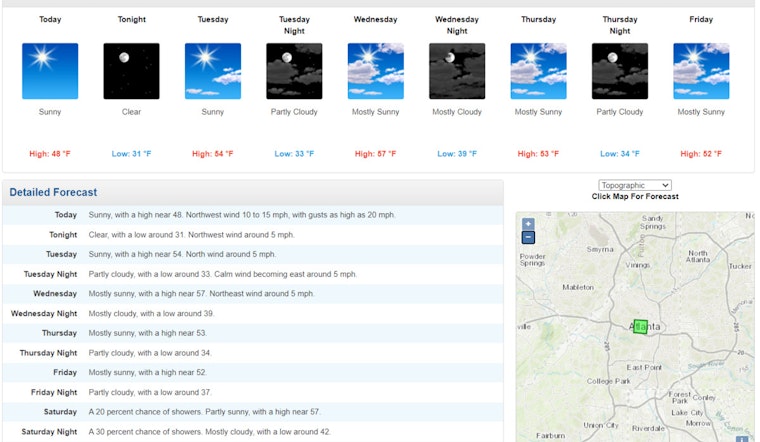Click College Park on the map
This screenshot has height=442, width=760.
[x=609, y=381]
